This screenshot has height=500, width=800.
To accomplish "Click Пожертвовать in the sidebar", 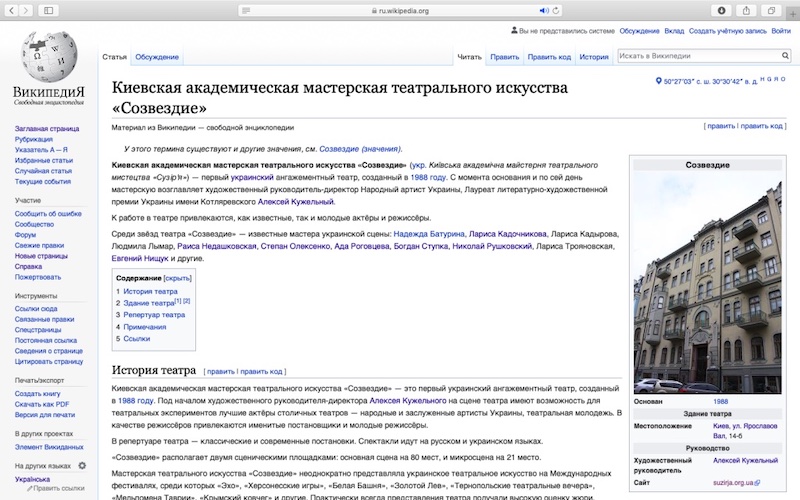I will pos(38,277).
